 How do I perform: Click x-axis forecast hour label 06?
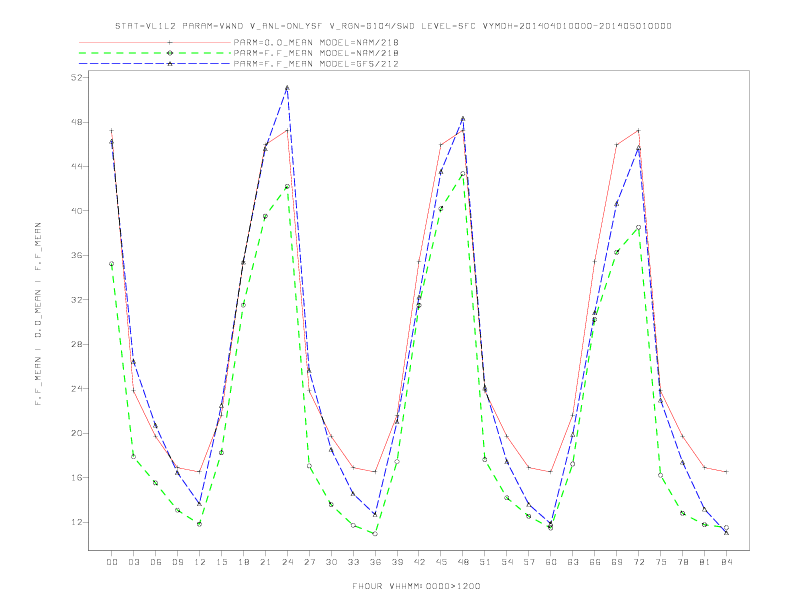point(156,562)
